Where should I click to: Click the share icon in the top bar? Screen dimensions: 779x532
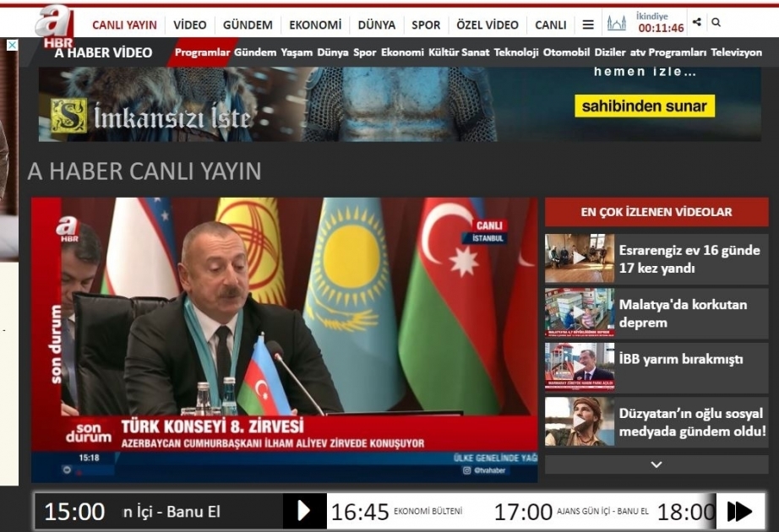coord(697,22)
